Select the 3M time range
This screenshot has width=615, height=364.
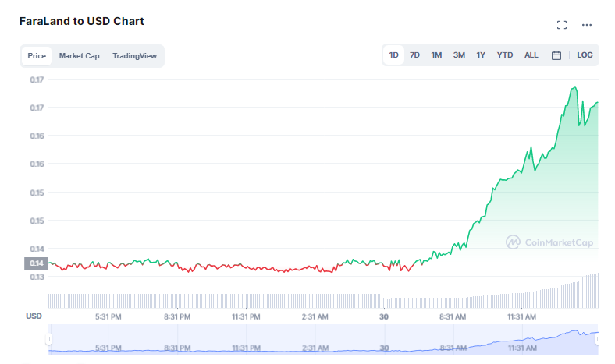click(x=459, y=55)
